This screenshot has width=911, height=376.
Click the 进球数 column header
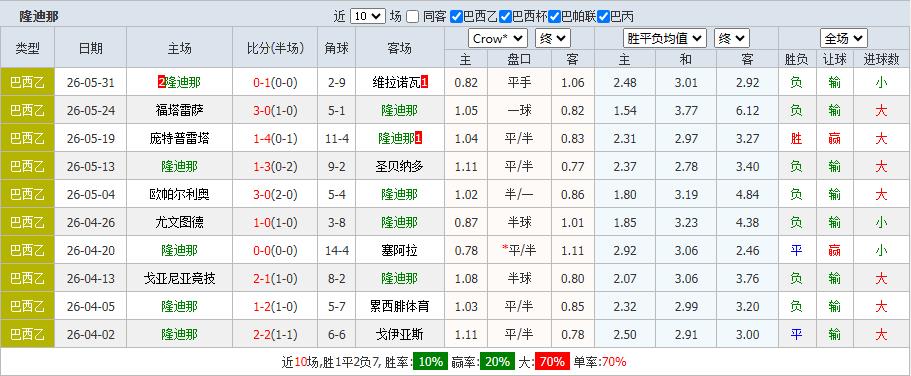click(x=881, y=59)
